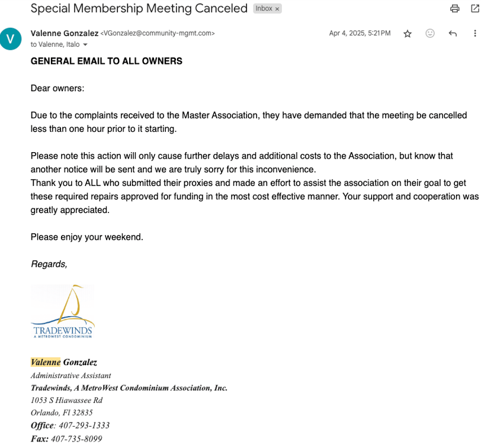481x448 pixels.
Task: Click the fax number 407-735-8099
Action: pos(76,439)
